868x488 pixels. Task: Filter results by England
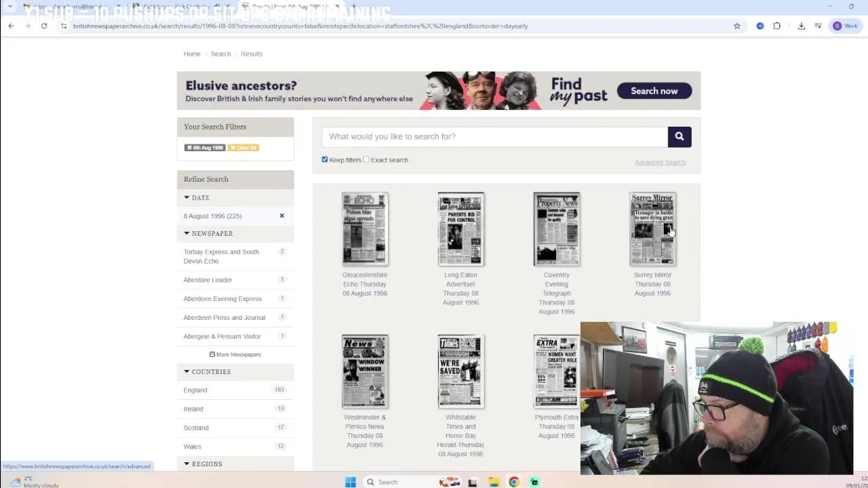click(195, 390)
